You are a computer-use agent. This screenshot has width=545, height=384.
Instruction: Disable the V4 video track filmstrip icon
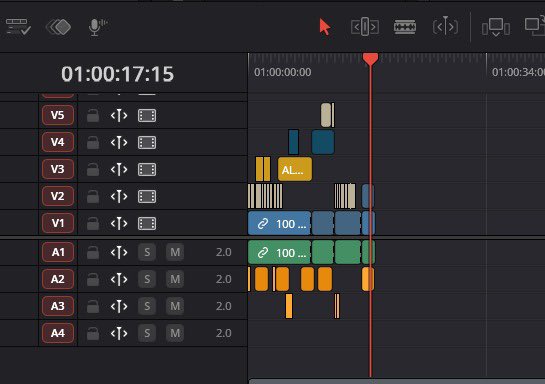[147, 142]
